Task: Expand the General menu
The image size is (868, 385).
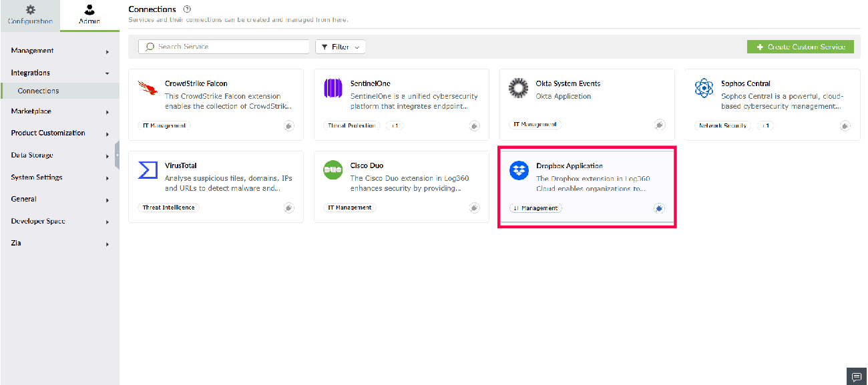Action: tap(59, 200)
